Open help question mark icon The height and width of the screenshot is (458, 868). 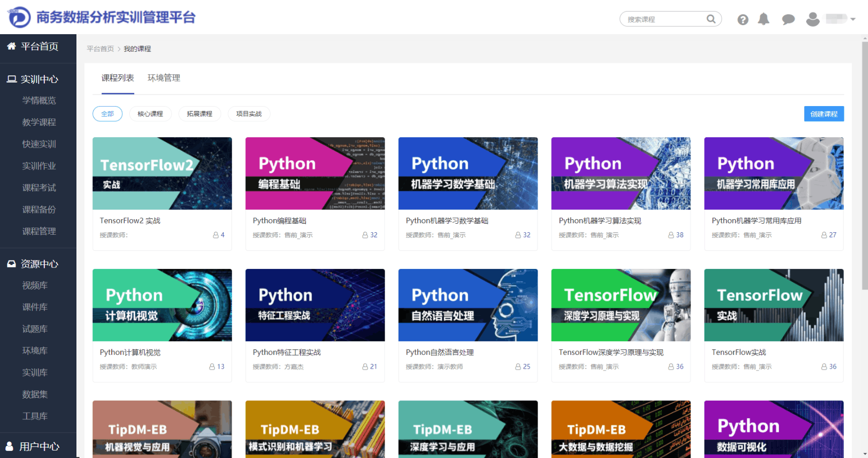pyautogui.click(x=743, y=20)
